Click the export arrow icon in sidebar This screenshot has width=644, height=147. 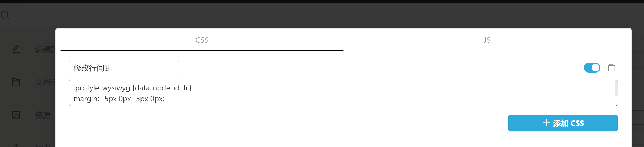tap(16, 145)
